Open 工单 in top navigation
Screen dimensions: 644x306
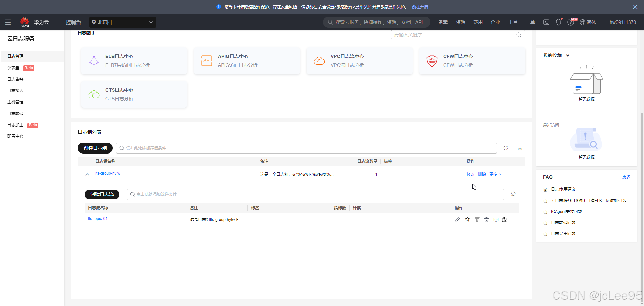click(x=530, y=22)
